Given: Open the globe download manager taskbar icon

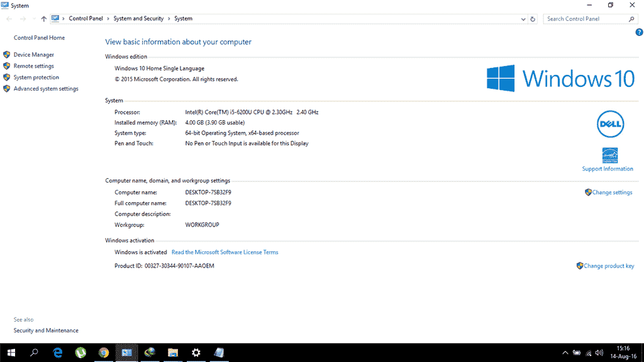Looking at the screenshot, I should click(x=150, y=353).
